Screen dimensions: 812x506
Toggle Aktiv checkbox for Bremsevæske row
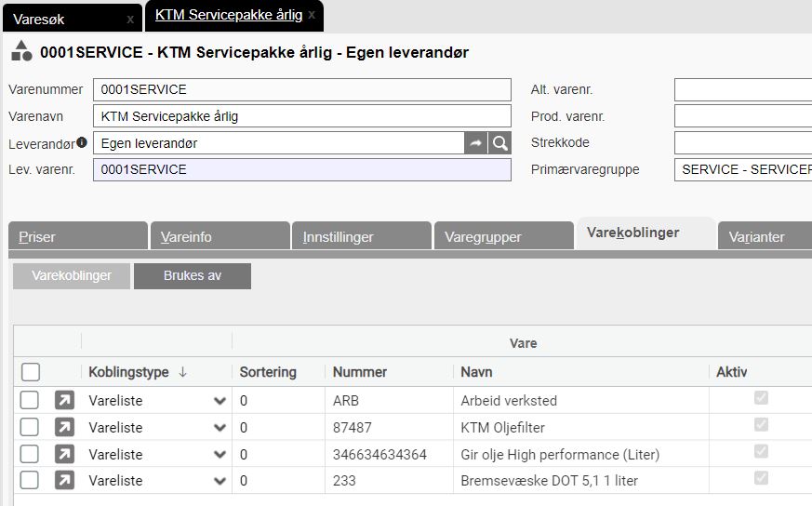761,477
